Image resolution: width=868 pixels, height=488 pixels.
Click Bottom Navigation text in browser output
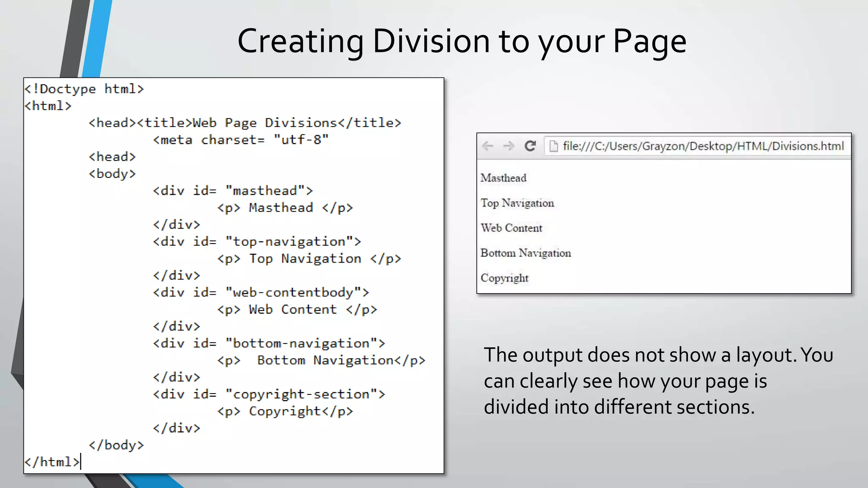tap(526, 253)
